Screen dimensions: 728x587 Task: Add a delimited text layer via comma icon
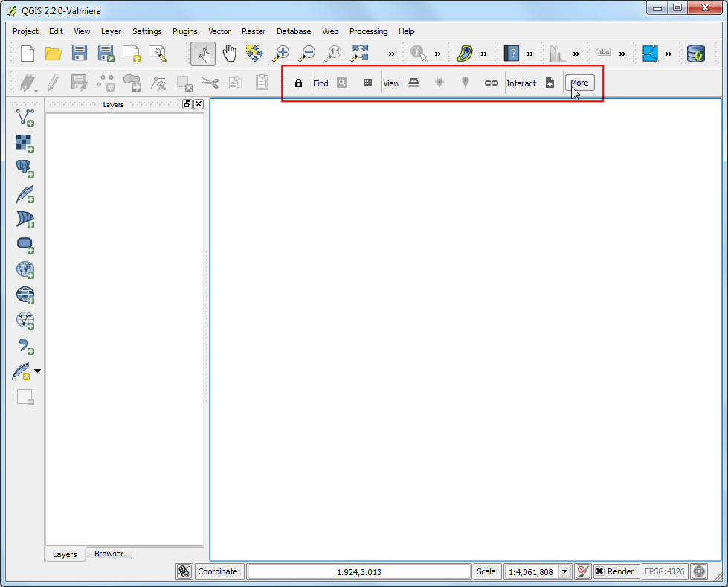point(25,345)
